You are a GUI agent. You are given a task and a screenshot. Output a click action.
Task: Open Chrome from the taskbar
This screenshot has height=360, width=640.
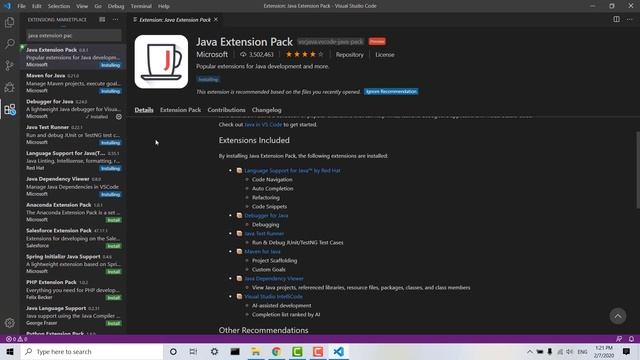(276, 351)
